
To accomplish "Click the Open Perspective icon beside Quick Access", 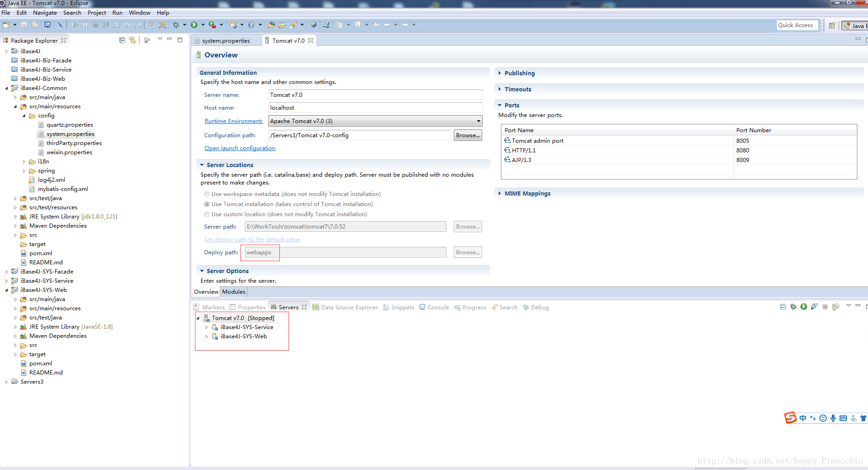I will pyautogui.click(x=832, y=25).
